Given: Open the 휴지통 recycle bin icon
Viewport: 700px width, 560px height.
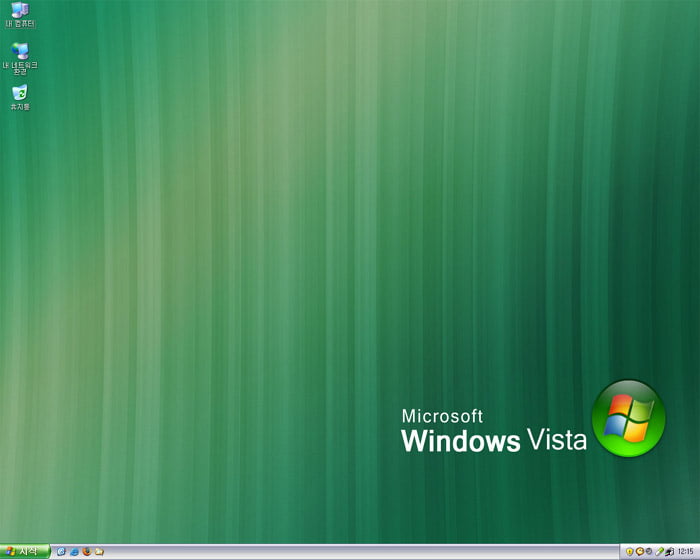Looking at the screenshot, I should pyautogui.click(x=20, y=92).
